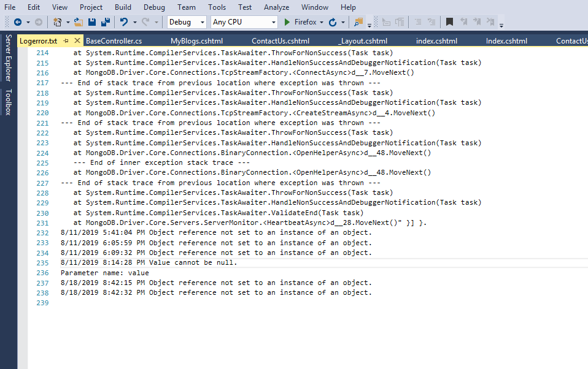Click the Refresh browser icon
This screenshot has height=369, width=588.
coord(332,22)
